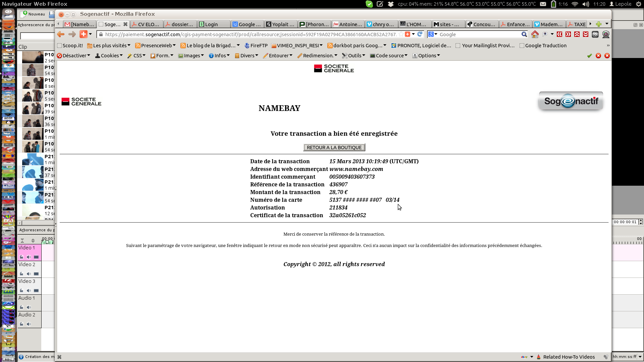Screen dimensions: 644x362
Task: Click the search magnifier icon
Action: (524, 34)
